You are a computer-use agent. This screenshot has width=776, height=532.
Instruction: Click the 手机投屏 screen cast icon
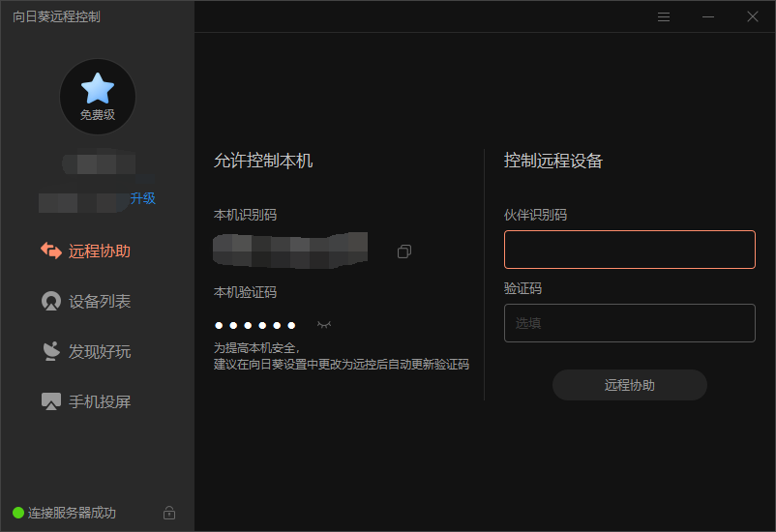pyautogui.click(x=51, y=401)
